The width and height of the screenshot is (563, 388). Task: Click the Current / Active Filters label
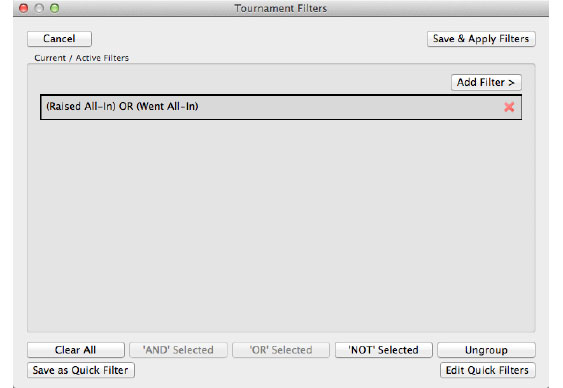[82, 58]
